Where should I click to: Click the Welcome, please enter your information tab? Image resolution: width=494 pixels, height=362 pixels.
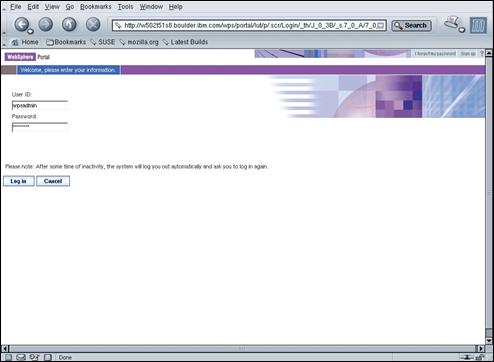tap(68, 70)
